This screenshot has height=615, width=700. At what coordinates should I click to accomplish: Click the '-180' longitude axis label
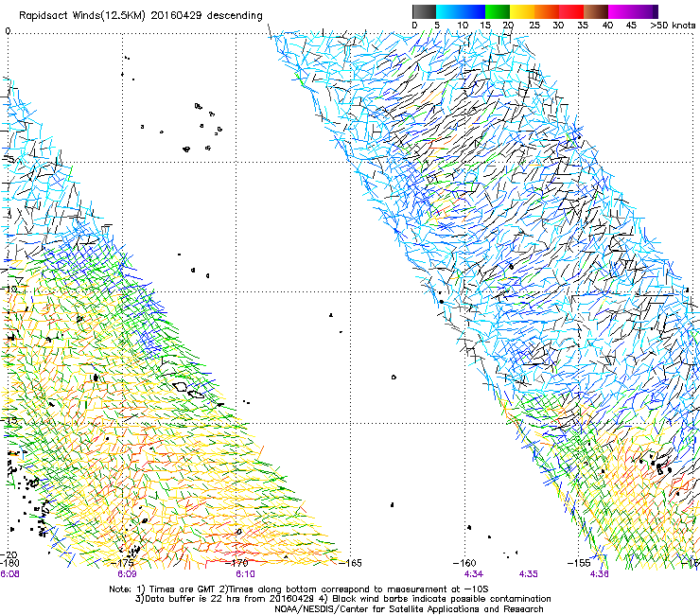tap(9, 563)
